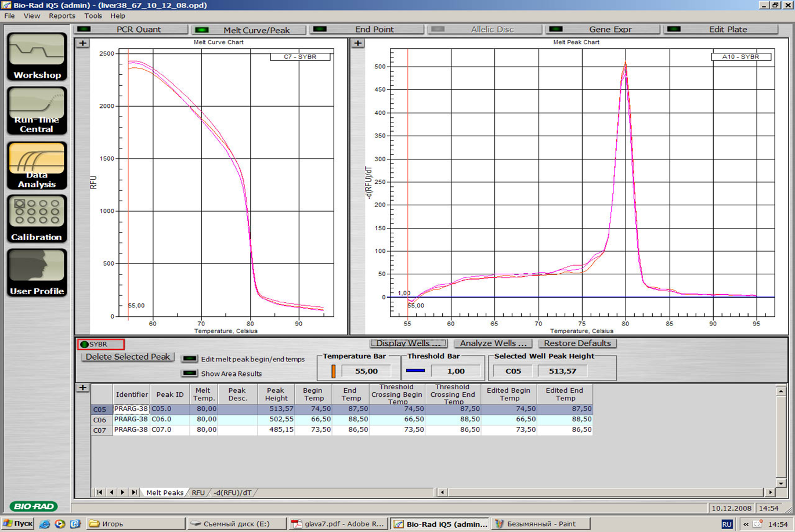Switch to the Edit Plate tab
Viewport: 795px width, 532px height.
click(721, 29)
